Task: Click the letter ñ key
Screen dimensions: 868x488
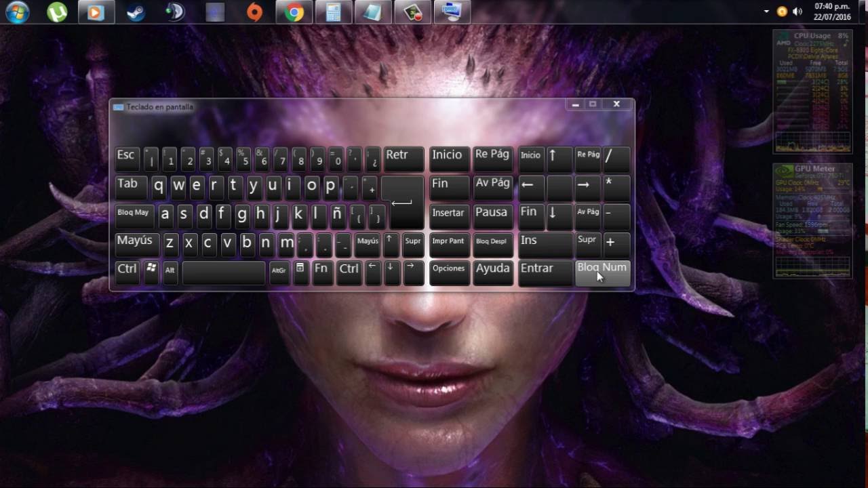Action: pyautogui.click(x=338, y=216)
